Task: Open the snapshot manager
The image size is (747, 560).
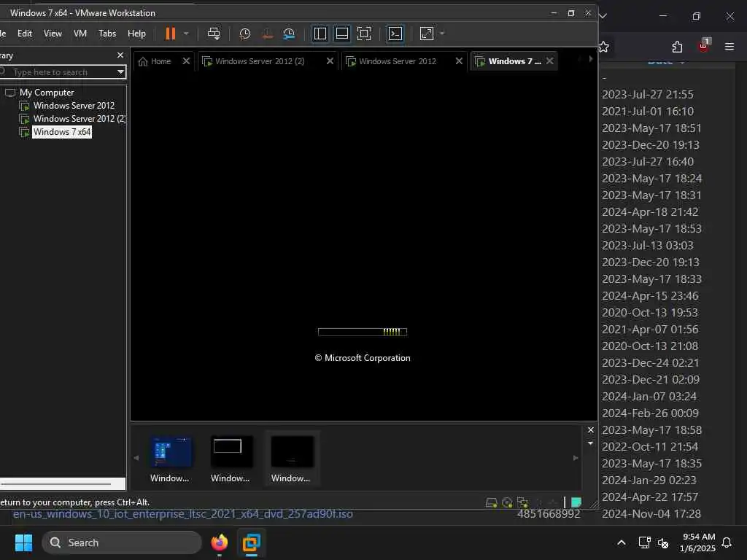Action: pyautogui.click(x=289, y=34)
